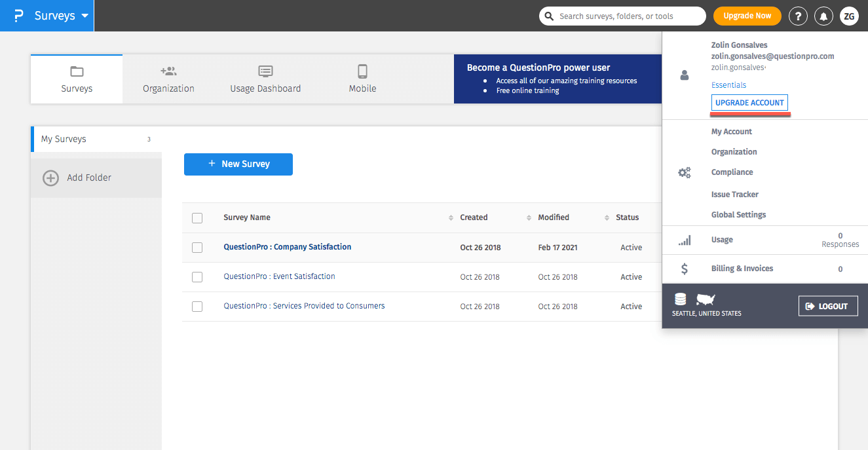Click the Billing dollar sign icon
Viewport: 868px width, 450px height.
[685, 269]
